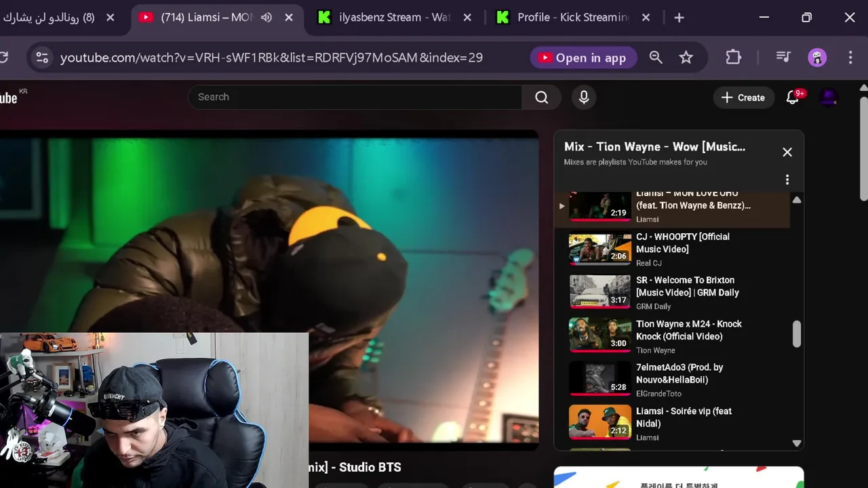
Task: Play CJ - WHOOPTY from the playlist
Action: (x=683, y=243)
